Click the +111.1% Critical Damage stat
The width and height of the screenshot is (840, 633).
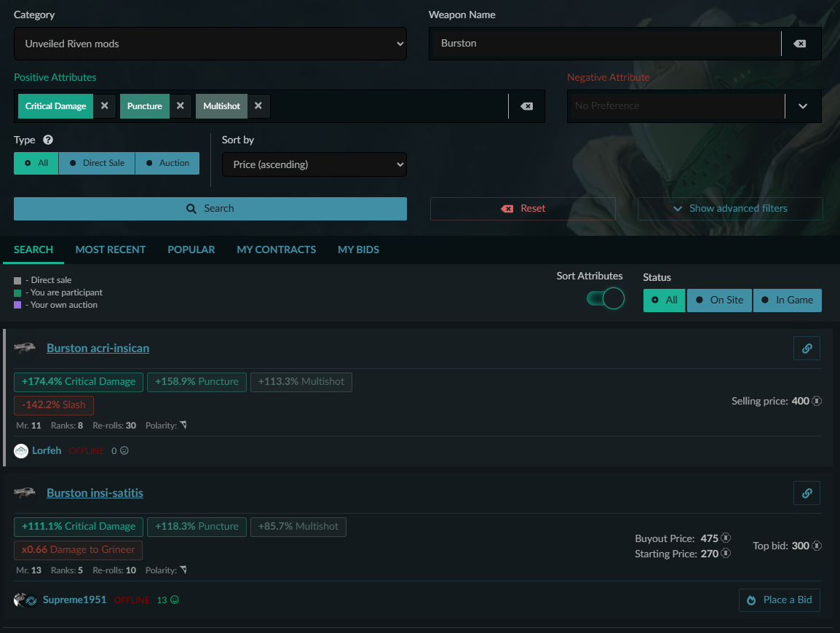(x=79, y=527)
